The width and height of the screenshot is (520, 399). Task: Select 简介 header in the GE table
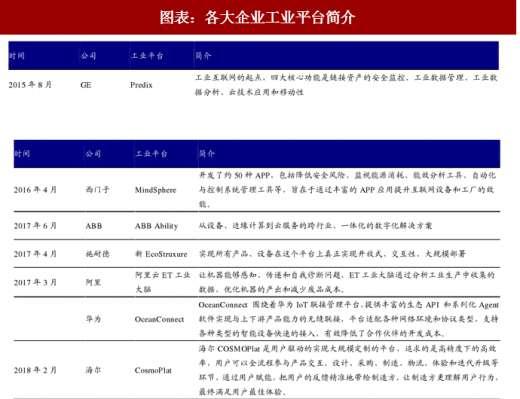203,55
